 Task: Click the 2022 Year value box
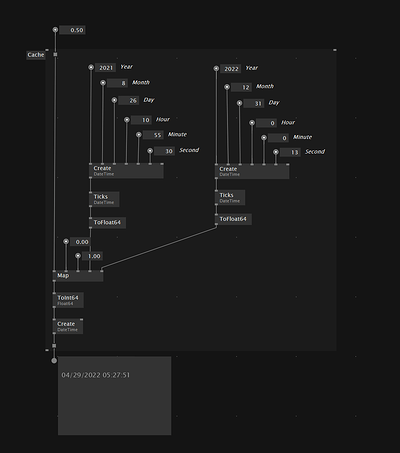(231, 69)
